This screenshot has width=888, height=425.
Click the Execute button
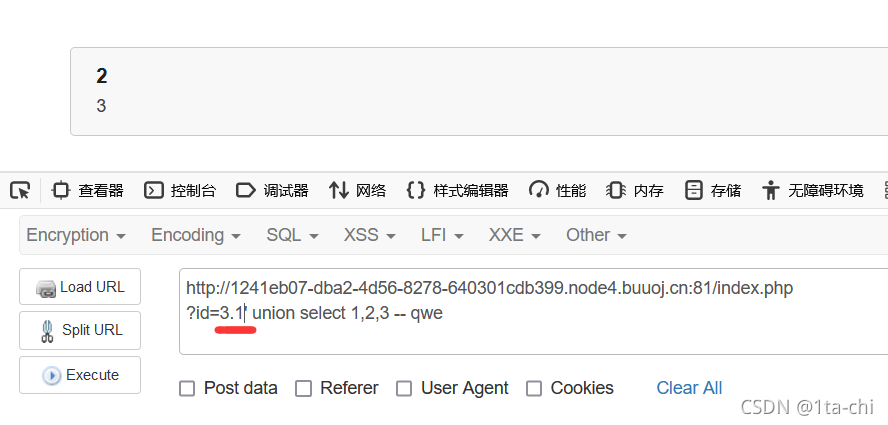(x=80, y=375)
